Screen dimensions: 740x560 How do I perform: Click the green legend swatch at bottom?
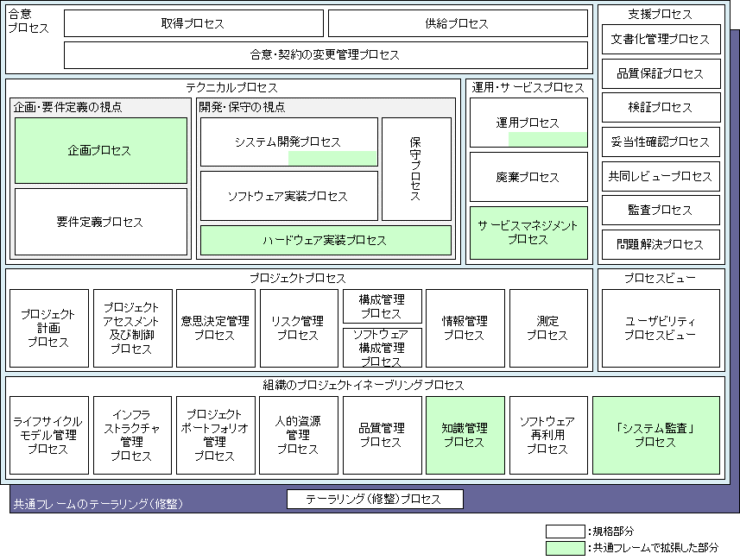coord(566,548)
